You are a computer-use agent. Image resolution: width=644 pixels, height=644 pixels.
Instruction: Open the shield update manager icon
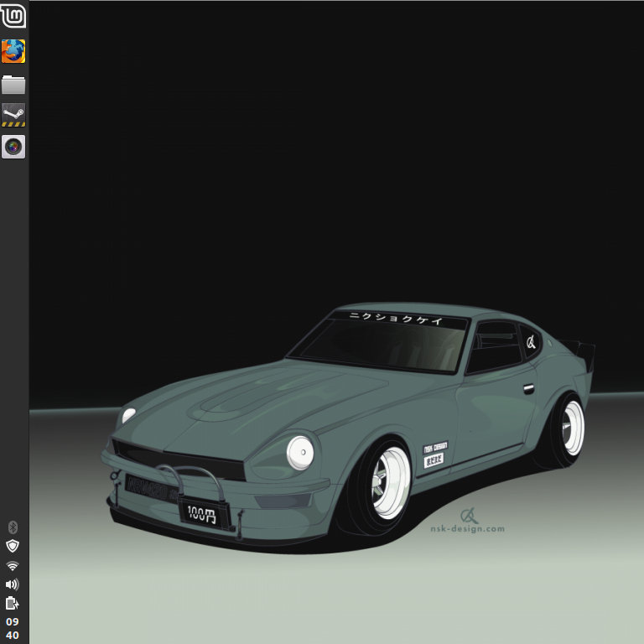click(13, 546)
